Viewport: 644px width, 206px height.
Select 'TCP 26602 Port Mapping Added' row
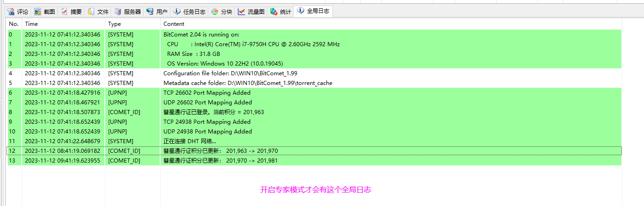314,93
